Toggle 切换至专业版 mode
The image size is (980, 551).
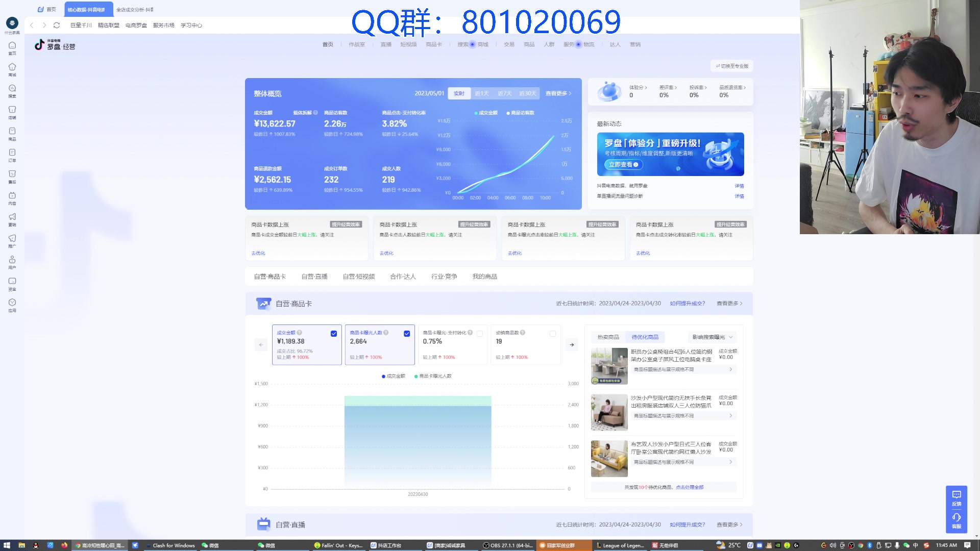pos(732,66)
